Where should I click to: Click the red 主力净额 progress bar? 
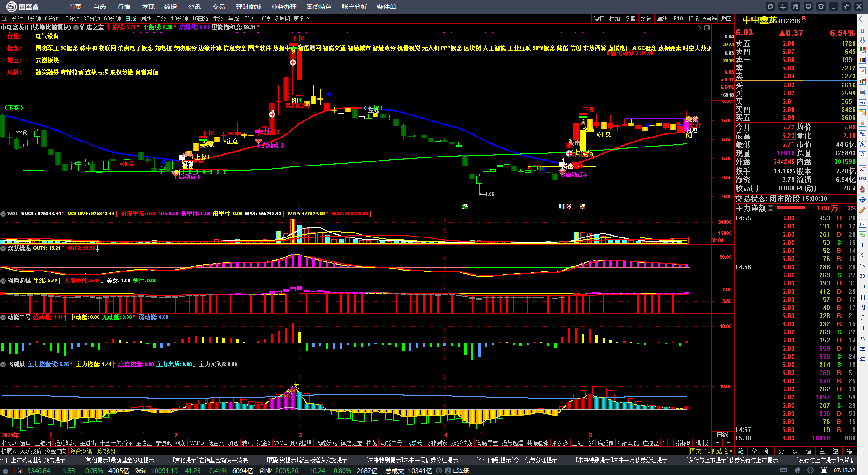[x=791, y=208]
